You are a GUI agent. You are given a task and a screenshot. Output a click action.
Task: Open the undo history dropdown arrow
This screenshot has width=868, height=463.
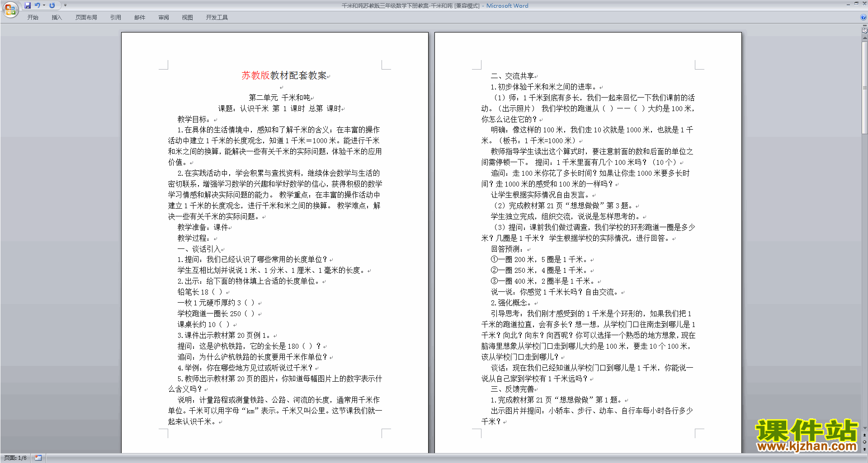pos(44,5)
